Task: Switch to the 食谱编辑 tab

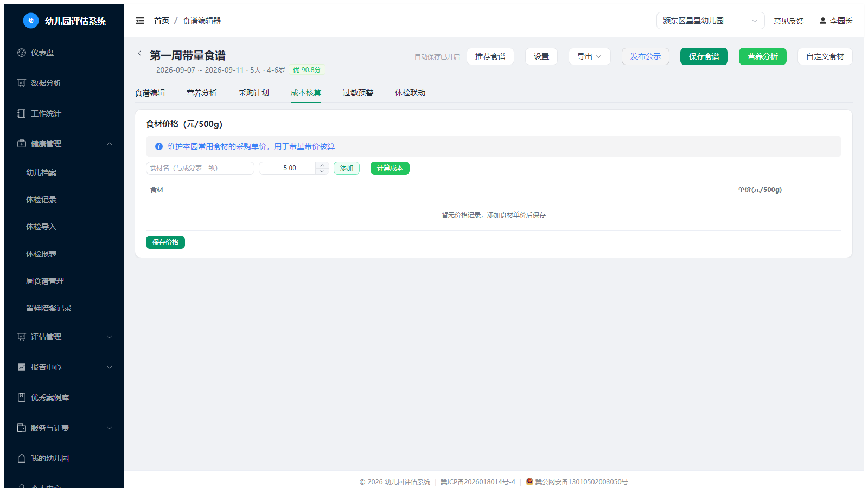Action: (x=150, y=93)
